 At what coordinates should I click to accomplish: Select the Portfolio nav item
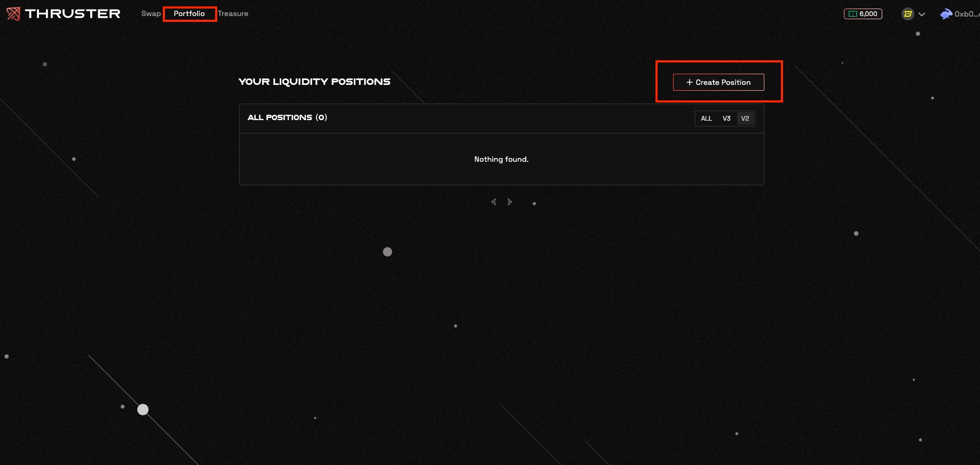point(189,14)
